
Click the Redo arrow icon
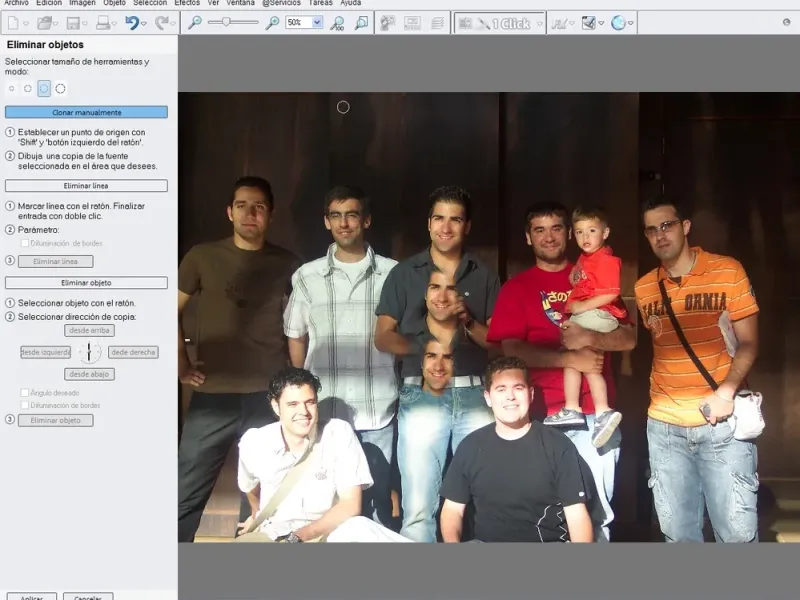pos(162,23)
